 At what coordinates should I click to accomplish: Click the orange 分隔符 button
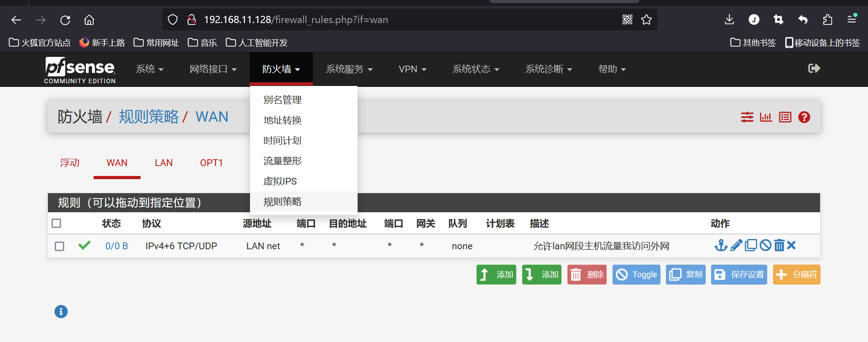(x=797, y=275)
